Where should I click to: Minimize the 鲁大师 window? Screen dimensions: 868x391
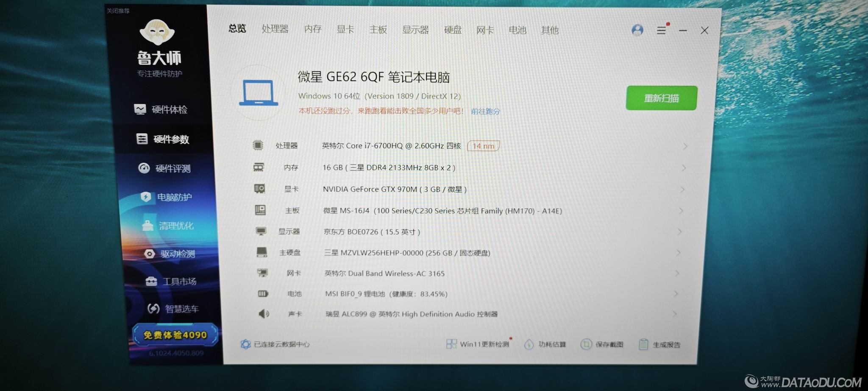(683, 31)
